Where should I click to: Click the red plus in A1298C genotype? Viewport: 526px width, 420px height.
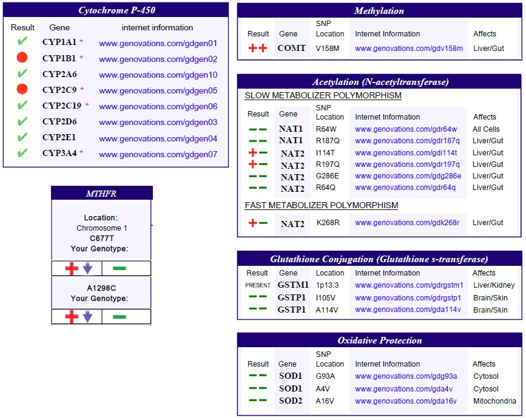pyautogui.click(x=72, y=317)
